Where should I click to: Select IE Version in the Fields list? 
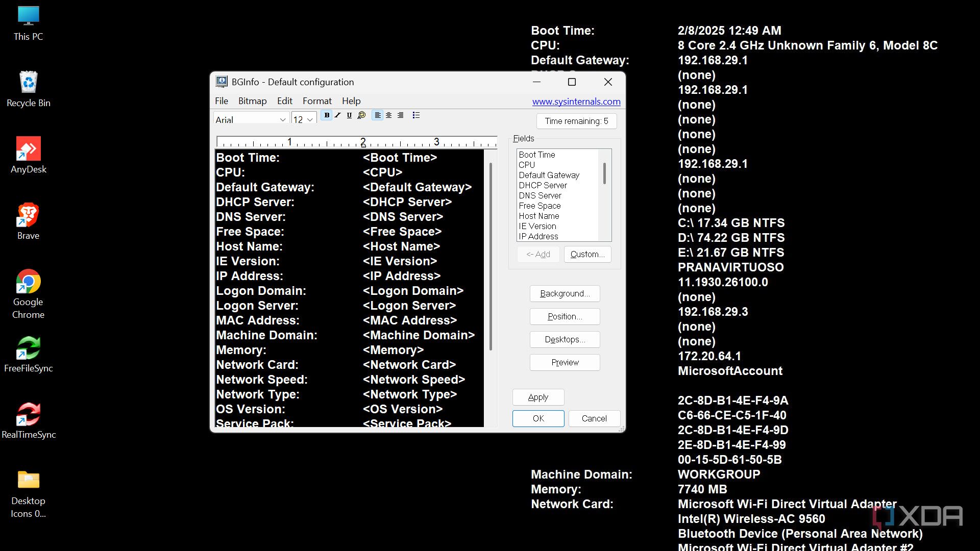(537, 226)
